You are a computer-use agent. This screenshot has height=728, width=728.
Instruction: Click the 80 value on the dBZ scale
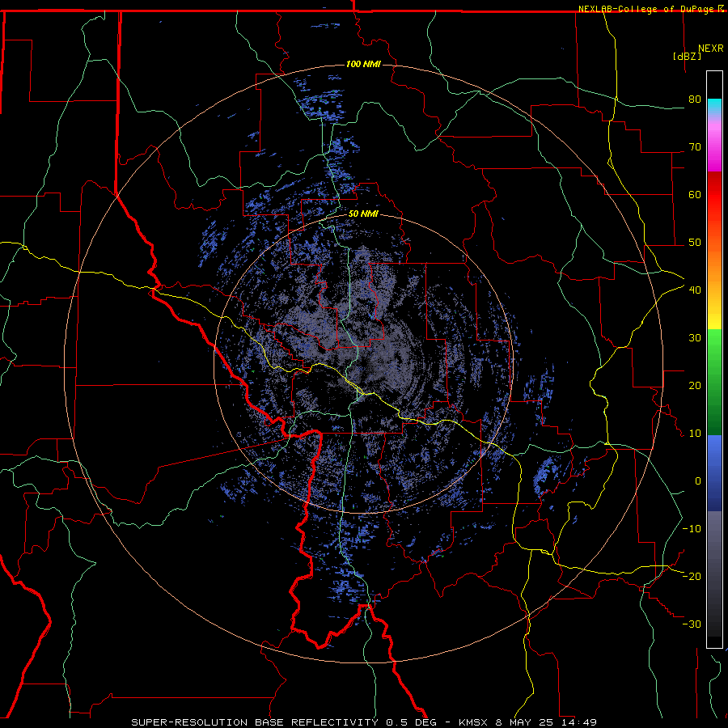695,99
